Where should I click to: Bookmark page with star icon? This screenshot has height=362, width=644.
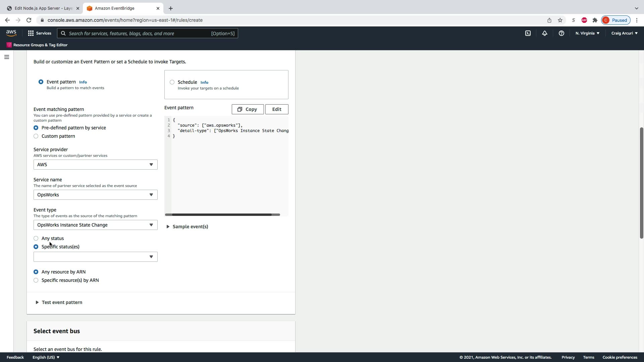tap(560, 20)
